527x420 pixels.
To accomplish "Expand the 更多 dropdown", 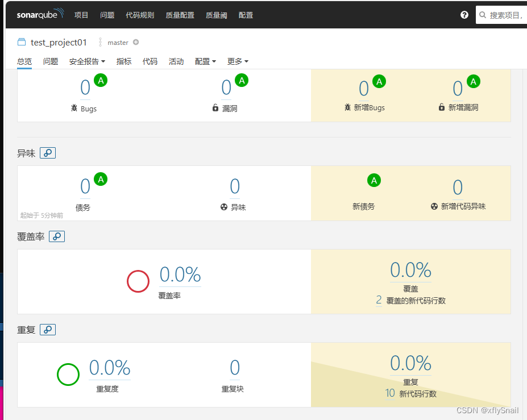I will click(238, 61).
